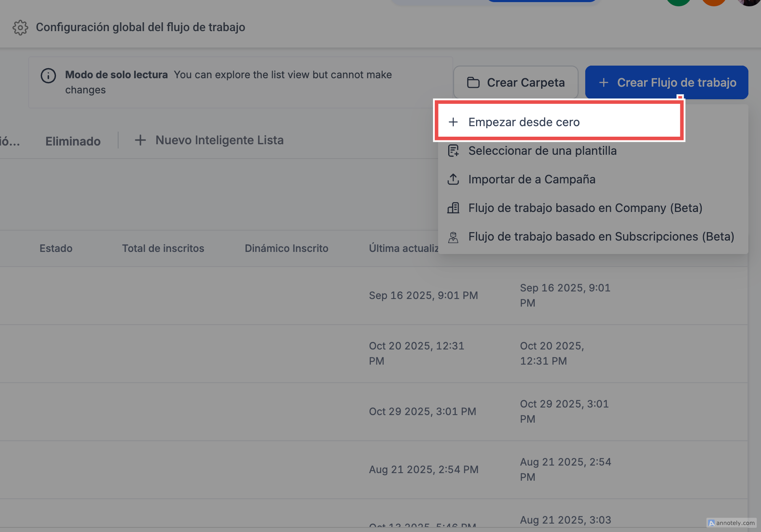Image resolution: width=761 pixels, height=532 pixels.
Task: Click the folder icon in Crear Carpeta
Action: 473,83
